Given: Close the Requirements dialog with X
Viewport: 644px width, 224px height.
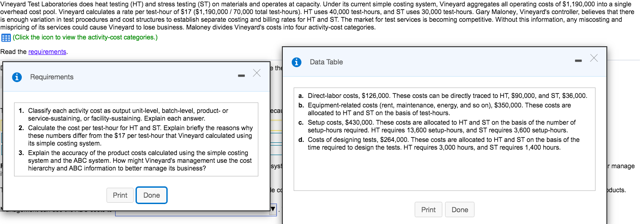Looking at the screenshot, I should coord(257,73).
